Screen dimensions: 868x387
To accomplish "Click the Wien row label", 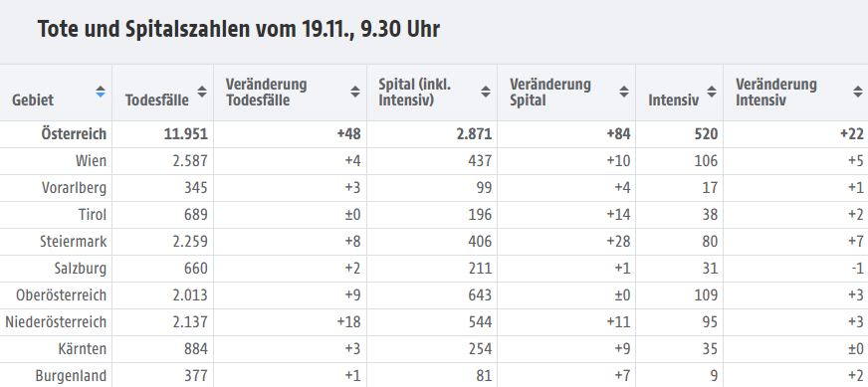I will coord(91,161).
